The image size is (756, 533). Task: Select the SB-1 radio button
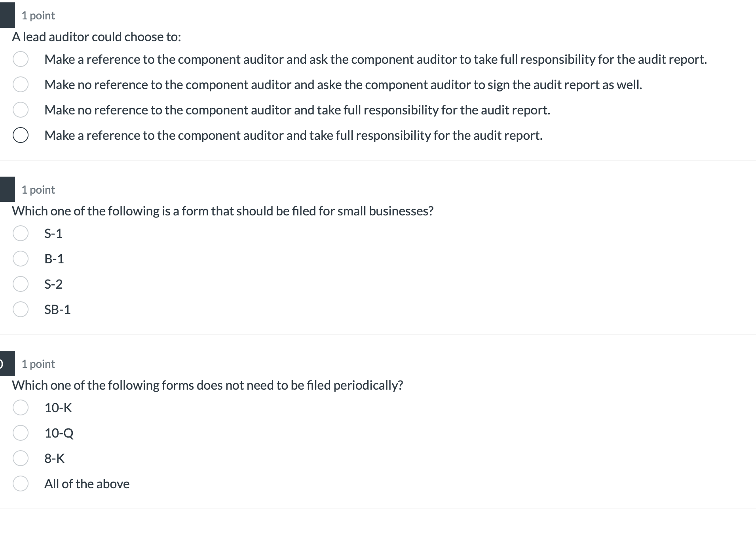tap(20, 309)
